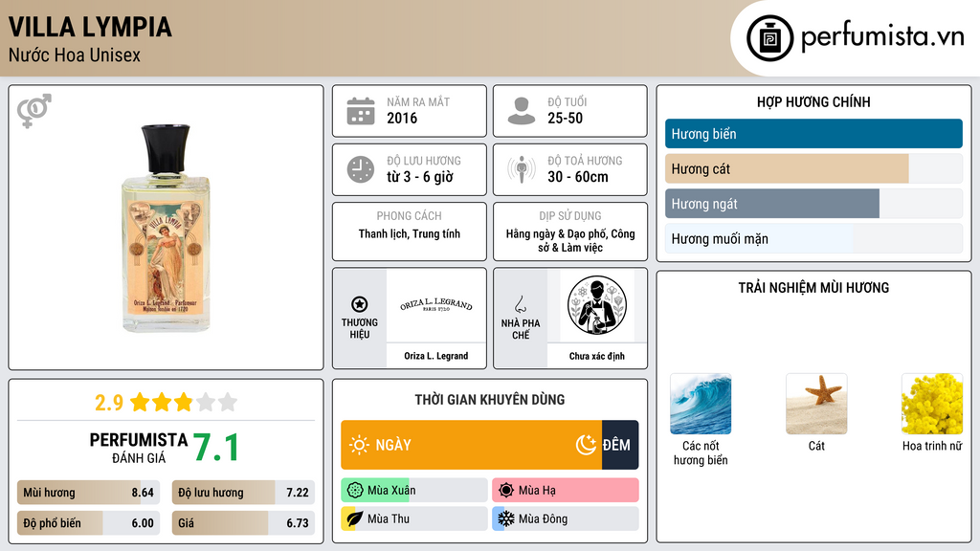Click the person silhouette age icon
This screenshot has height=551, width=980.
522,111
